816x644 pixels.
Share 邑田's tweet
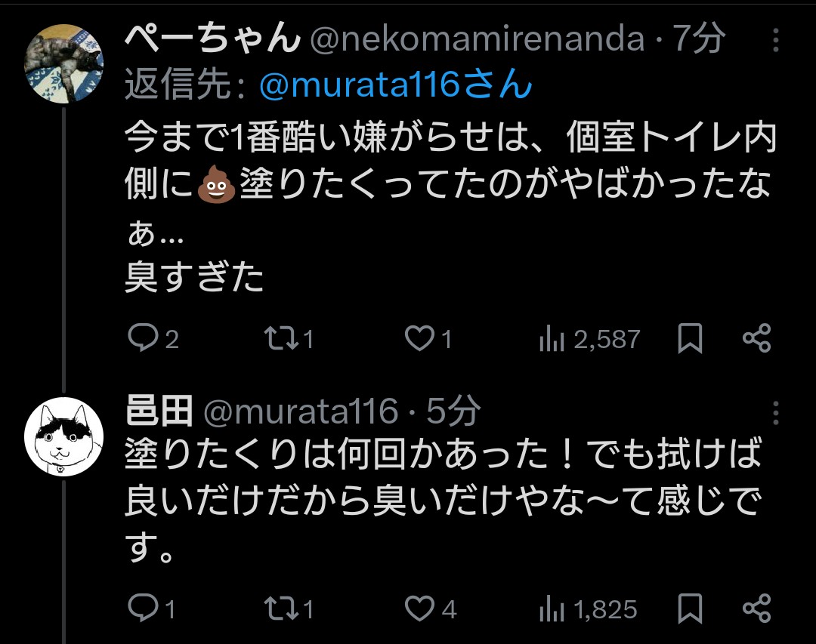pos(756,609)
